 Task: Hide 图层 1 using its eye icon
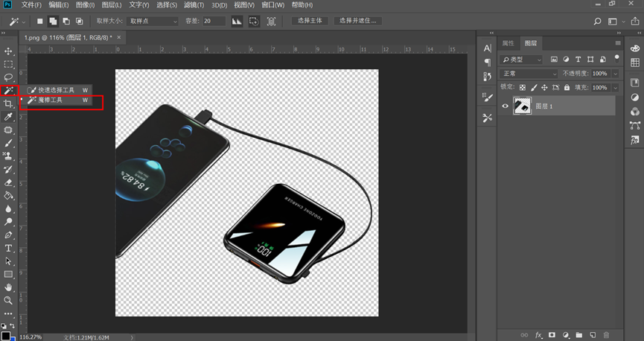[x=506, y=106]
